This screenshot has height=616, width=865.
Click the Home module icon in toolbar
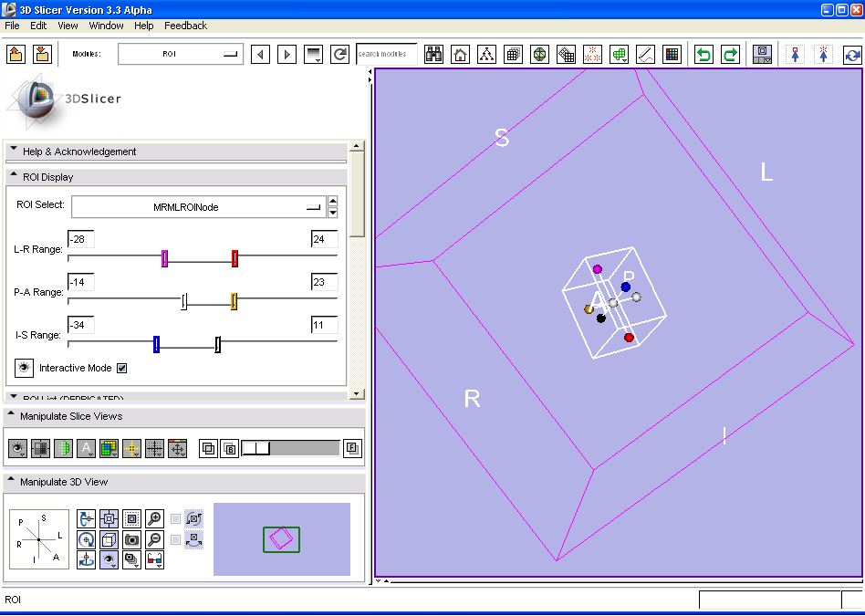(461, 55)
